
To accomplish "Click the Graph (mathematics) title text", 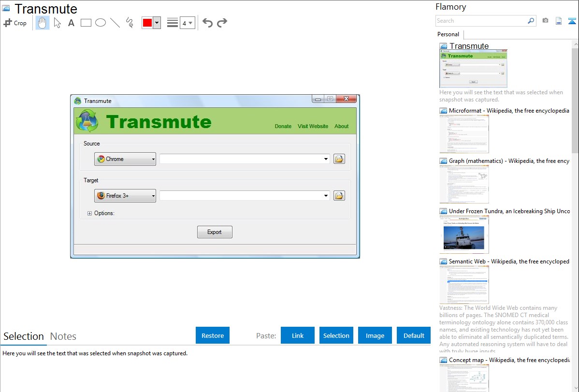I will (509, 161).
